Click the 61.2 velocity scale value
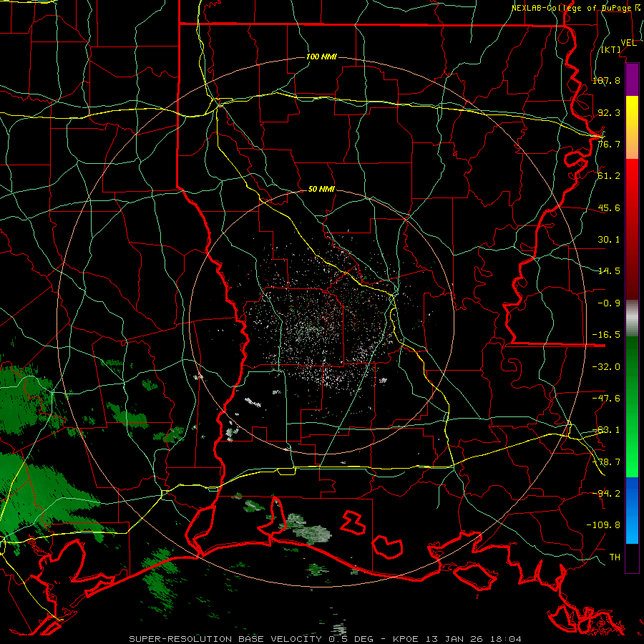The width and height of the screenshot is (644, 644). [x=609, y=176]
